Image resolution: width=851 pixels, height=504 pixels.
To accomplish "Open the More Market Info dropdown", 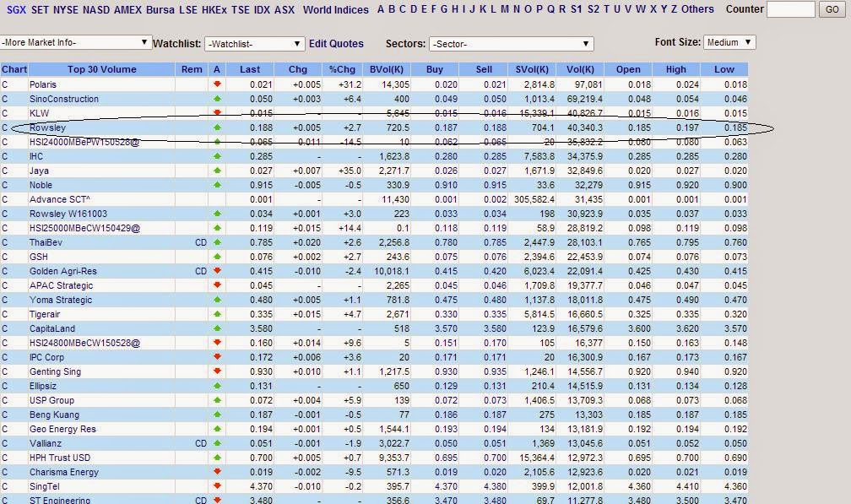I will [75, 42].
